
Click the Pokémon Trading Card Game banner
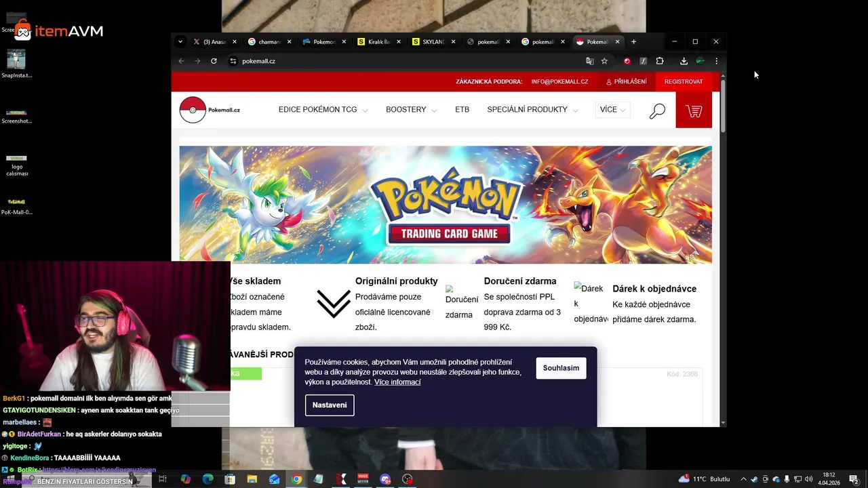click(x=446, y=205)
